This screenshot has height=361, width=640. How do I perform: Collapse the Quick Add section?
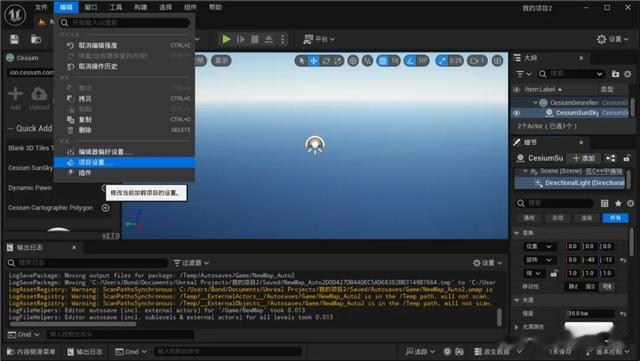click(11, 129)
